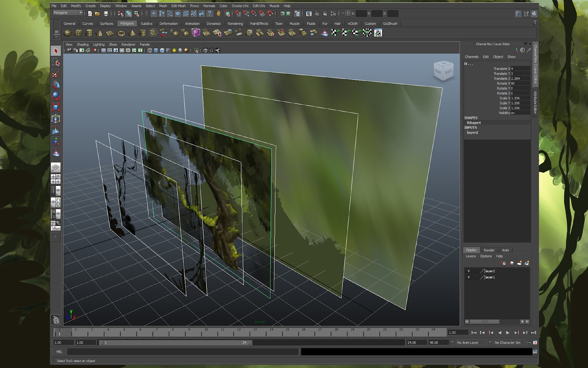588x368 pixels.
Task: Click the textured display icon in the viewport toolbar
Action: [168, 50]
